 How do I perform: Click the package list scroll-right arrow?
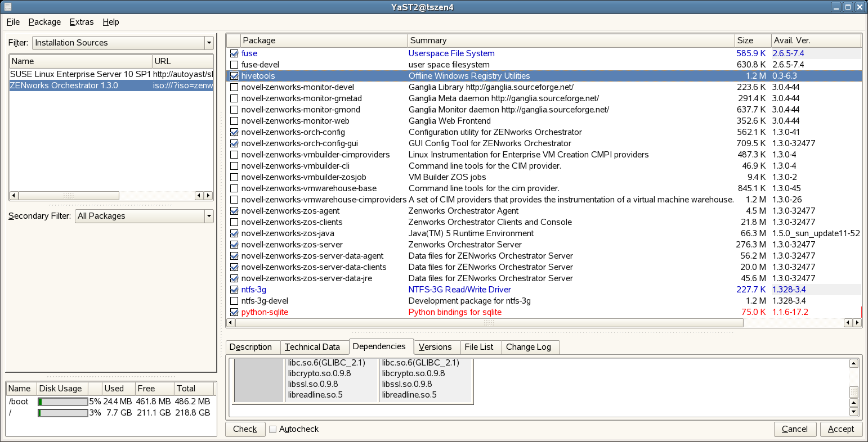(857, 323)
